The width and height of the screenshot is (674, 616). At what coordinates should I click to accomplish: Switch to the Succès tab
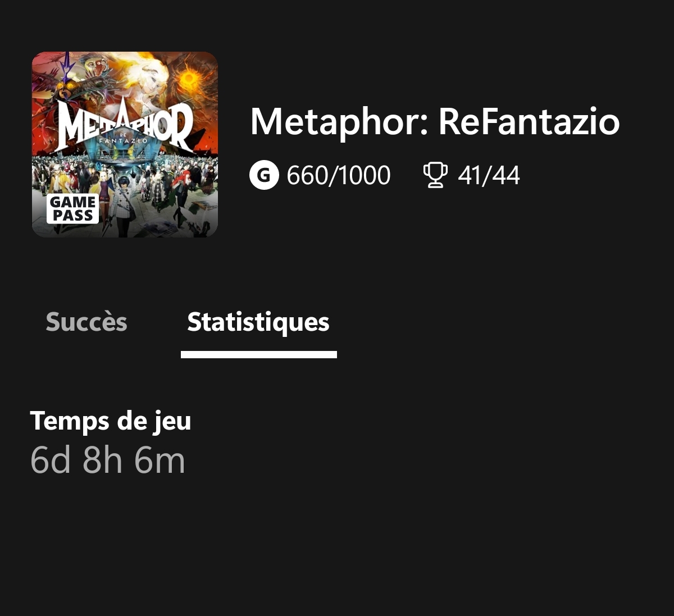(x=86, y=322)
